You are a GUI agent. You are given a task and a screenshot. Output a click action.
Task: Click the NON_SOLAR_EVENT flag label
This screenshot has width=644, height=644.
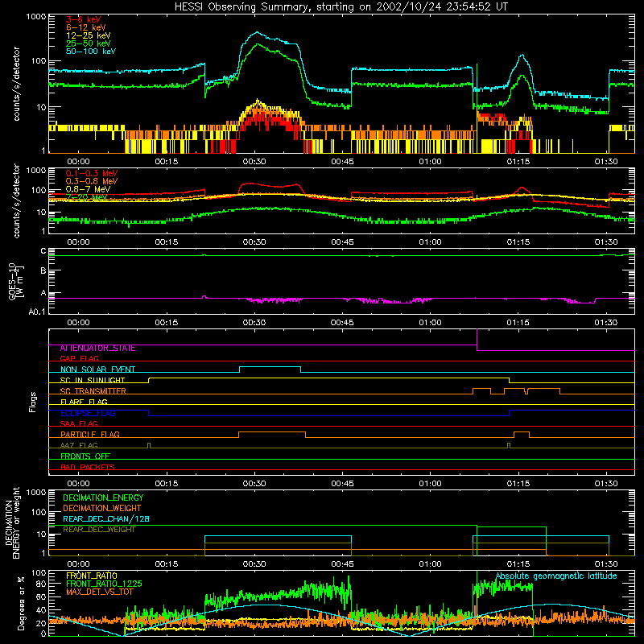[97, 369]
